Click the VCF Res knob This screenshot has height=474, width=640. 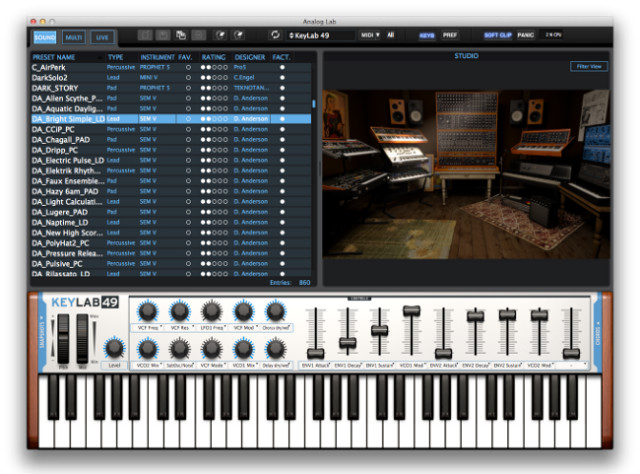click(x=180, y=312)
